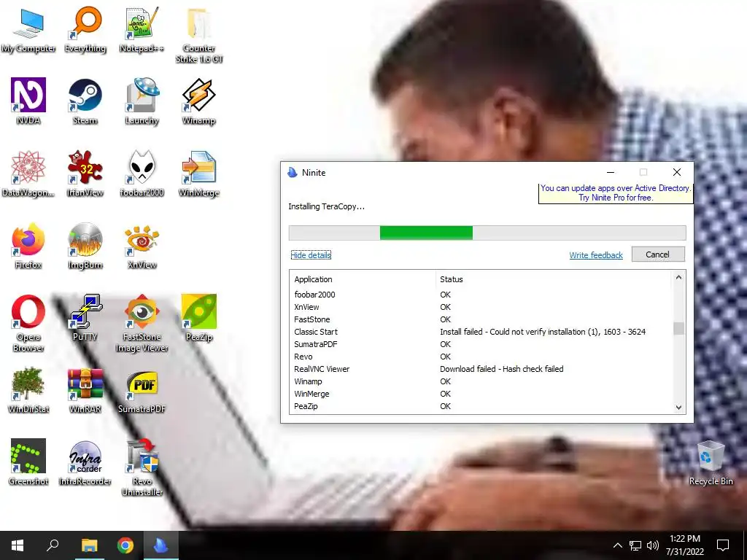747x560 pixels.
Task: Select the Revo Uninstaller desktop shortcut
Action: [142, 468]
